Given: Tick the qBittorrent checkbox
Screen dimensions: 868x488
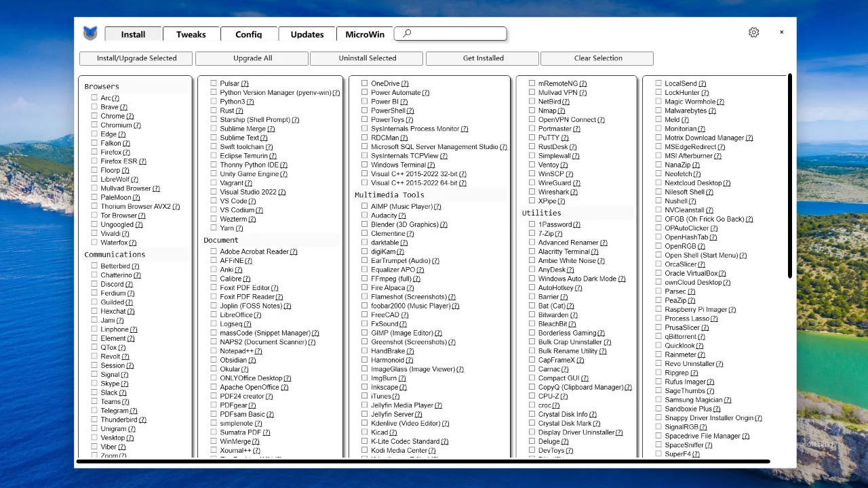Looking at the screenshot, I should click(x=658, y=337).
